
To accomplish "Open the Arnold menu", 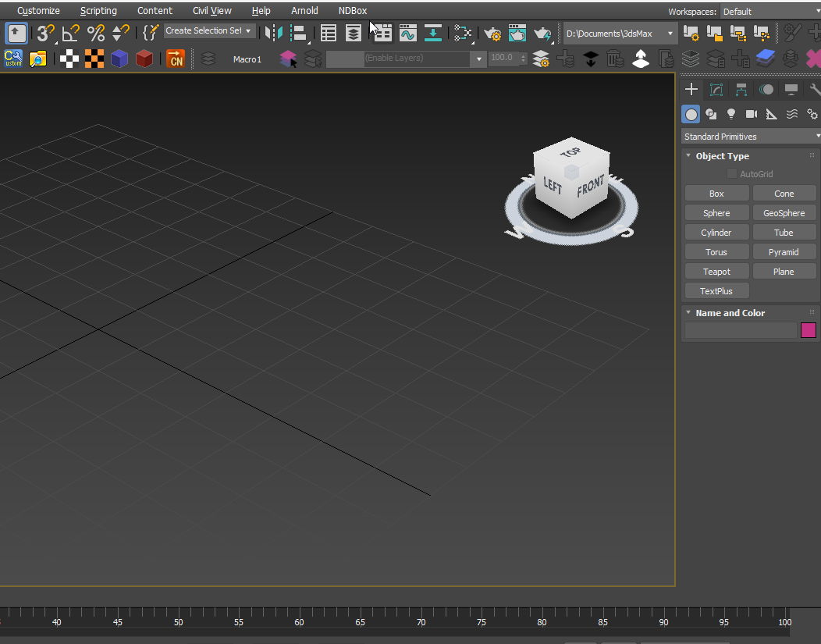I will click(304, 10).
